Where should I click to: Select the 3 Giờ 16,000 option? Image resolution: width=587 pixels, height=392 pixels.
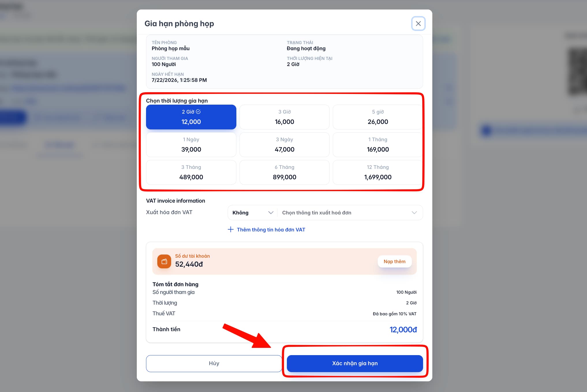pos(285,117)
